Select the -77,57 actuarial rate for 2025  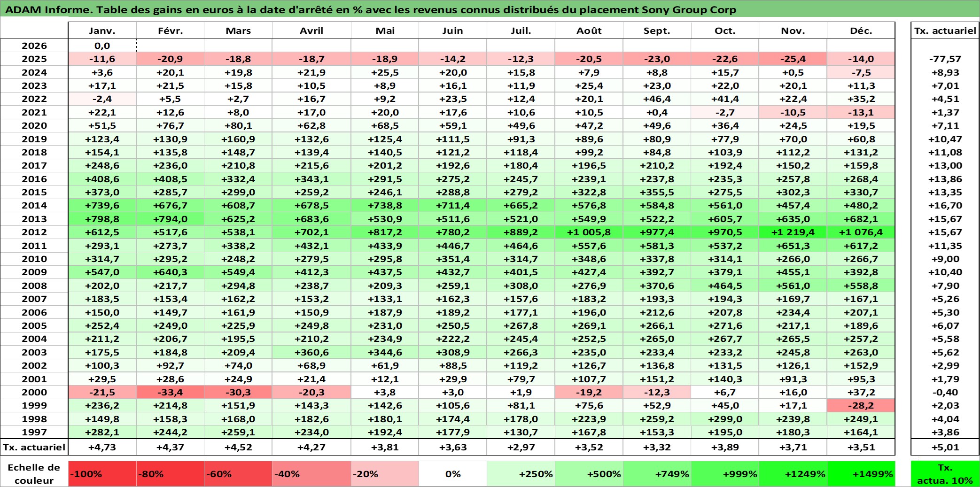(x=945, y=59)
